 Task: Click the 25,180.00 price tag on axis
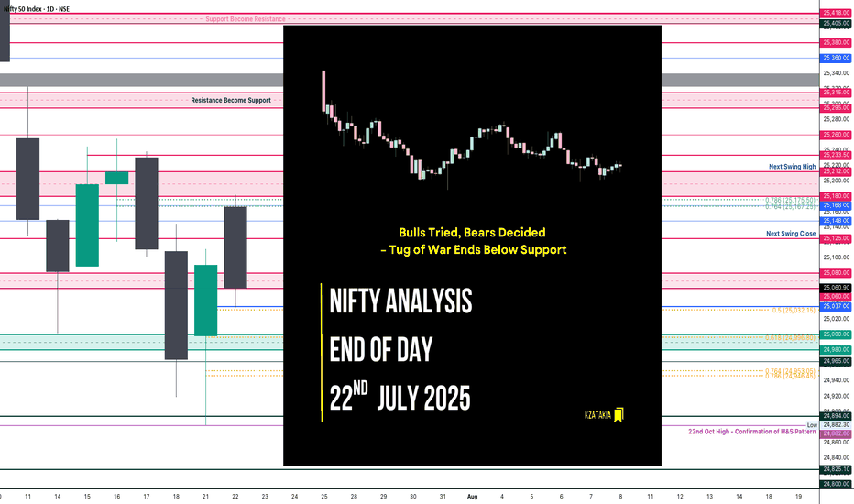[x=836, y=196]
